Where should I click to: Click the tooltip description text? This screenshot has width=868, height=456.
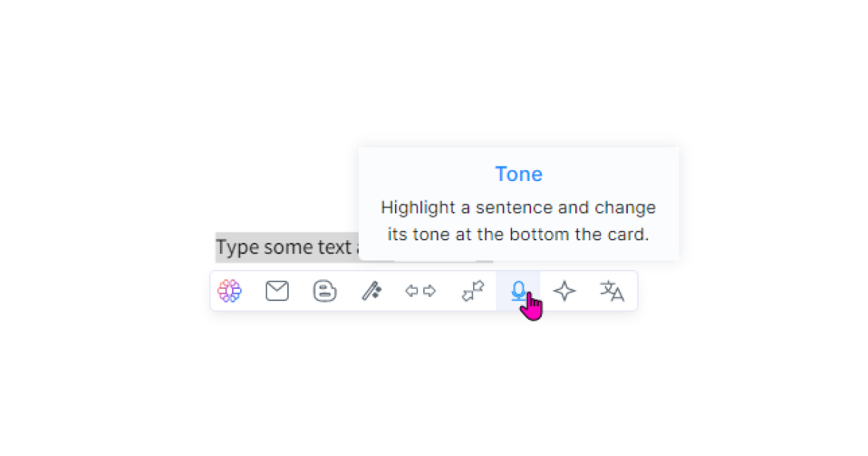coord(518,221)
